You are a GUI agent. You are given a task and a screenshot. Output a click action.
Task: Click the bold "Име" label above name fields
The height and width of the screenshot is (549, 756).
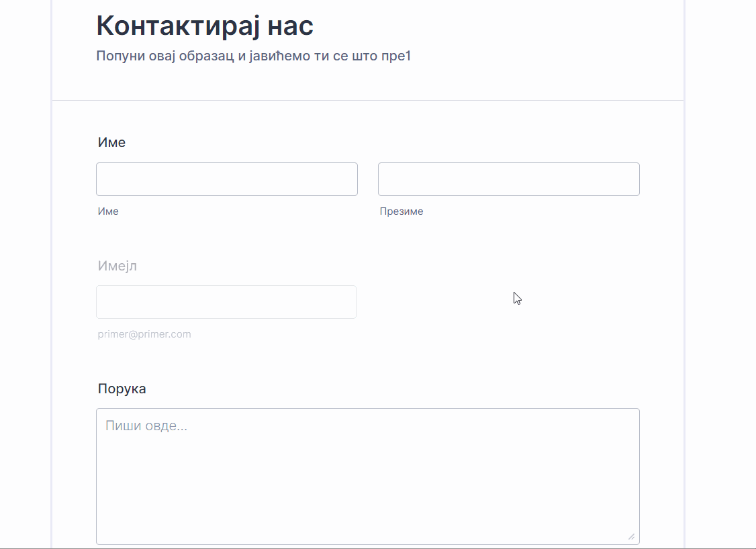(111, 142)
